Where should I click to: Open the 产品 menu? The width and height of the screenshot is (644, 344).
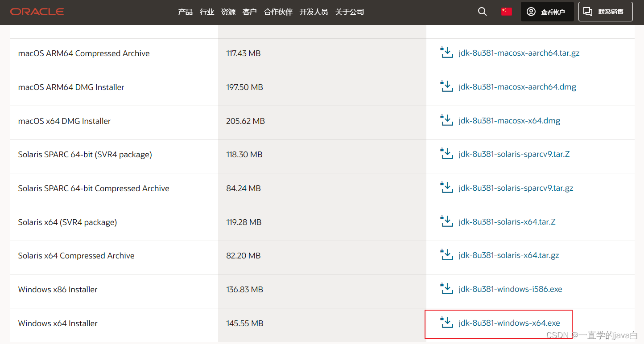[185, 12]
